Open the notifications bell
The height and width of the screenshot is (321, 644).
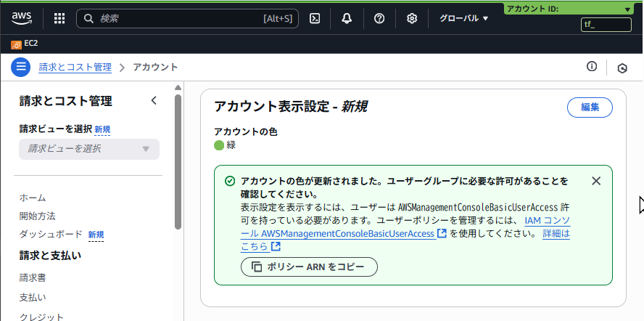(347, 19)
